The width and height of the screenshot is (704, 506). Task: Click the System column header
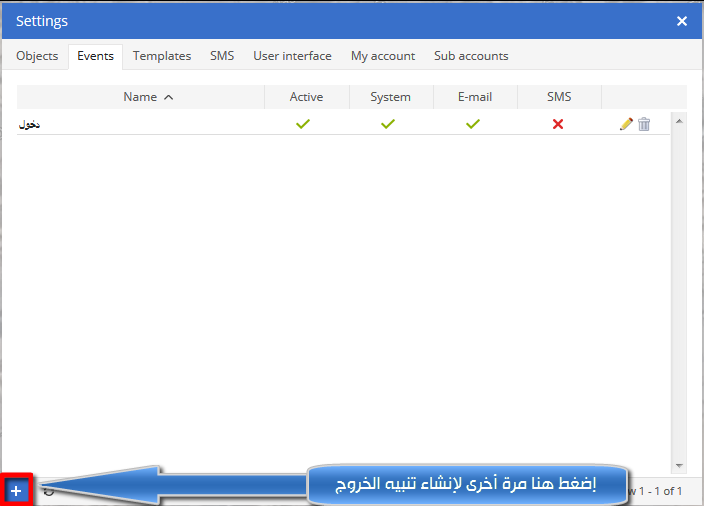pyautogui.click(x=390, y=97)
